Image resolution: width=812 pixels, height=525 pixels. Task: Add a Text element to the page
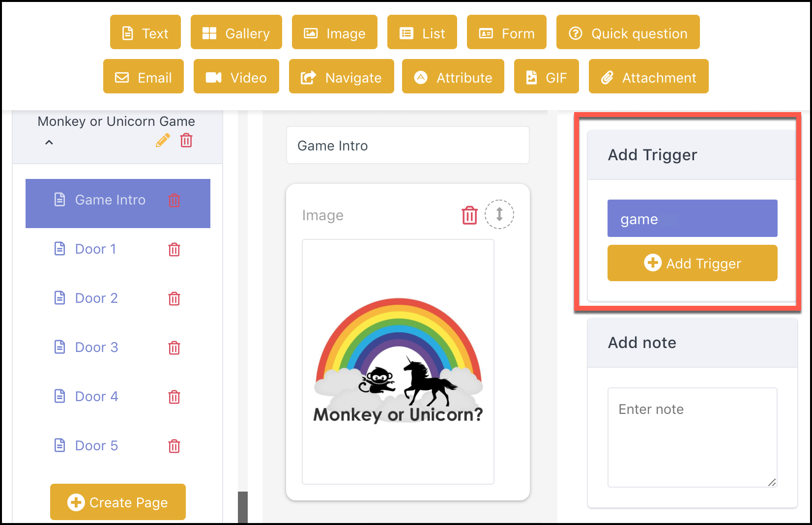pos(145,32)
